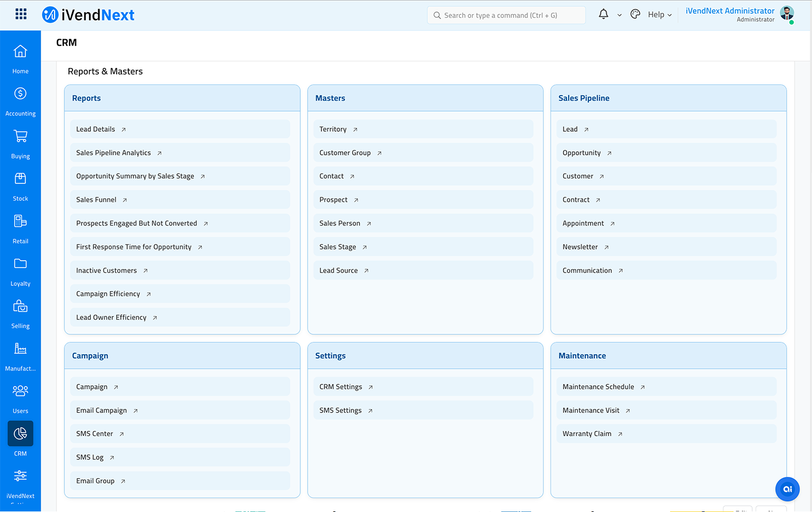Open the iVendNext Administrator avatar menu

(787, 14)
